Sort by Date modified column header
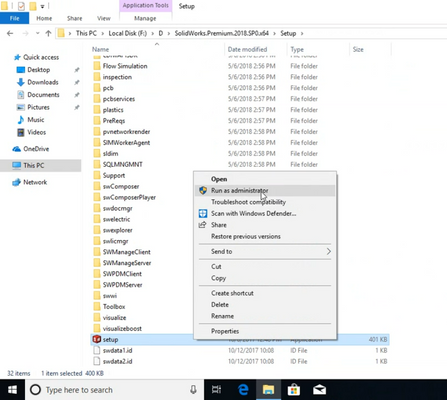The height and width of the screenshot is (400, 447). (247, 49)
